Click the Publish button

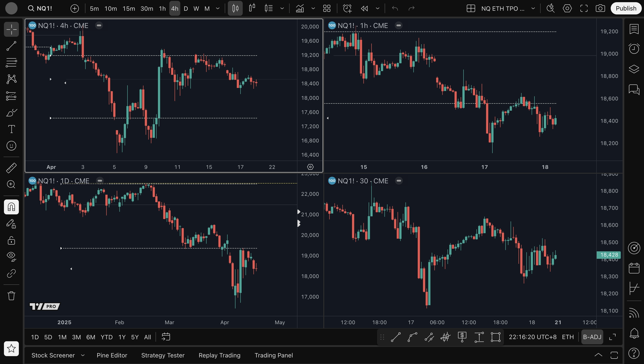click(626, 9)
